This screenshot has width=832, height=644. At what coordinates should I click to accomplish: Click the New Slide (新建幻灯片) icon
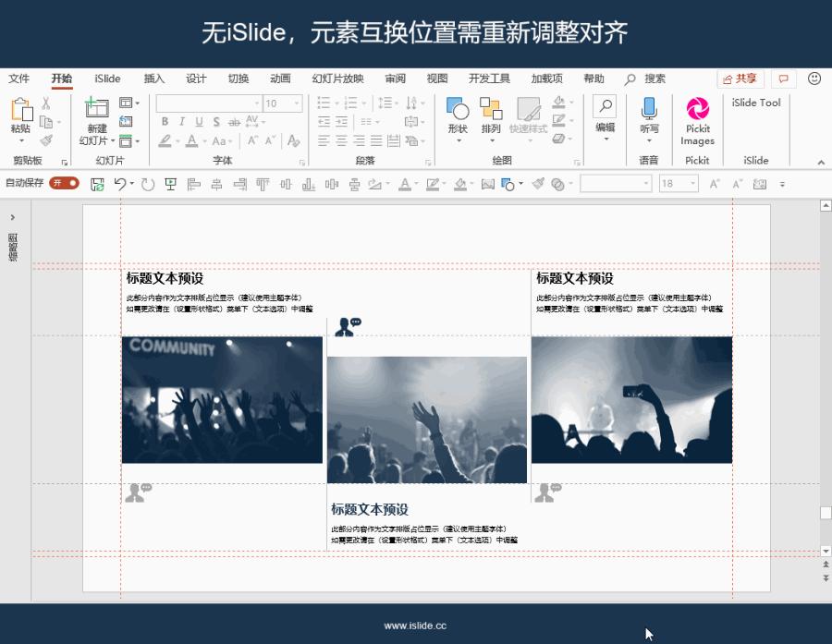point(97,108)
